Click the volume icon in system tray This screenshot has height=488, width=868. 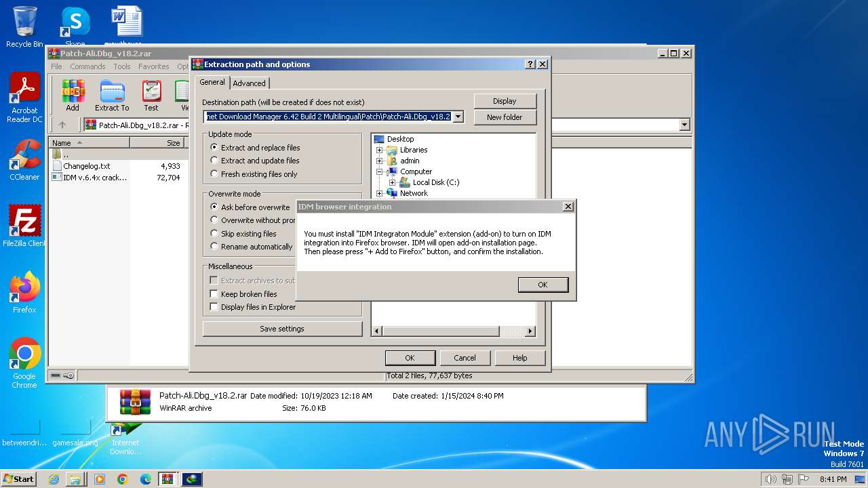coord(770,479)
